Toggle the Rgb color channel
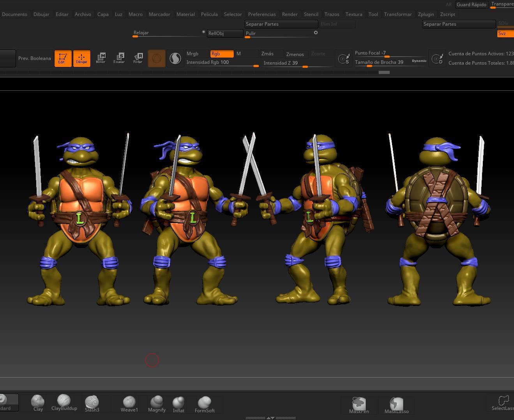Image resolution: width=514 pixels, height=420 pixels. (222, 54)
